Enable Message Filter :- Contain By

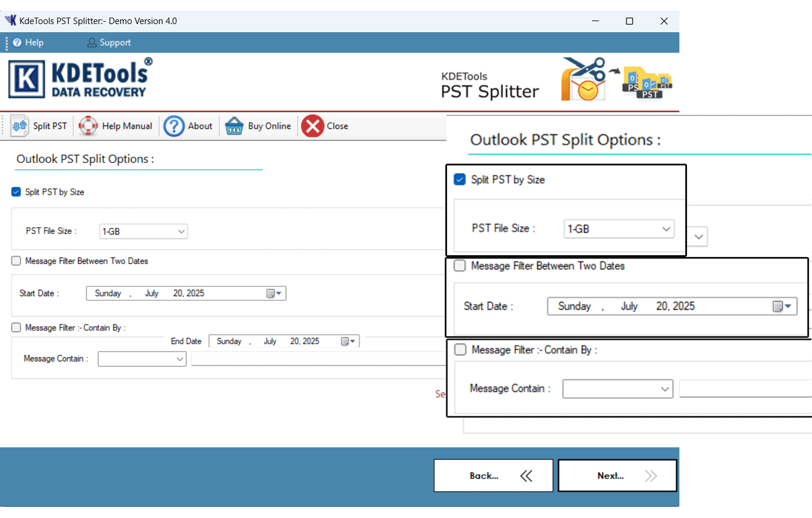(x=16, y=327)
